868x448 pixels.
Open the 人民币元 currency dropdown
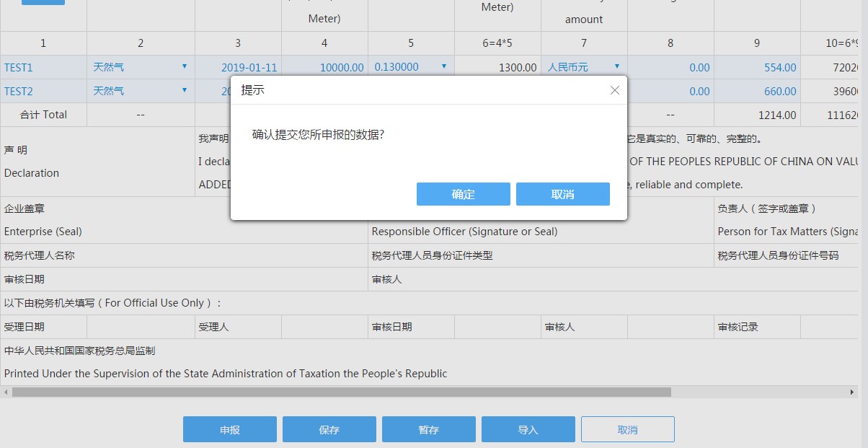(616, 66)
